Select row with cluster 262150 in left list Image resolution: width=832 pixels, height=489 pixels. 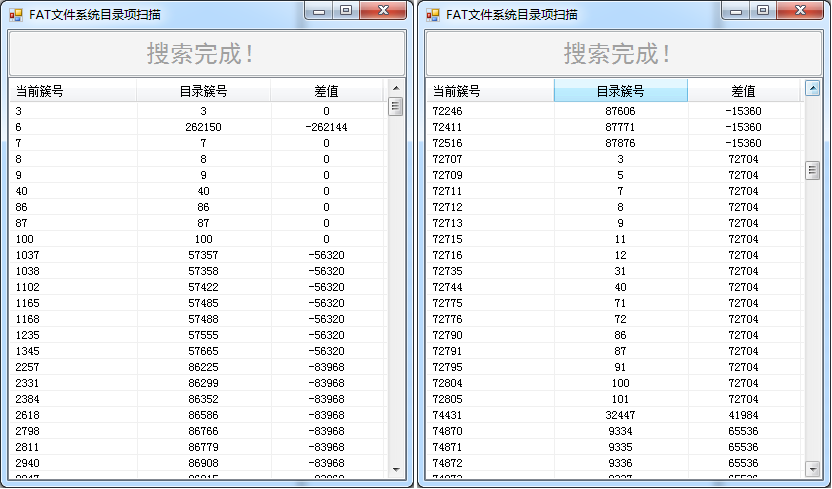point(203,127)
